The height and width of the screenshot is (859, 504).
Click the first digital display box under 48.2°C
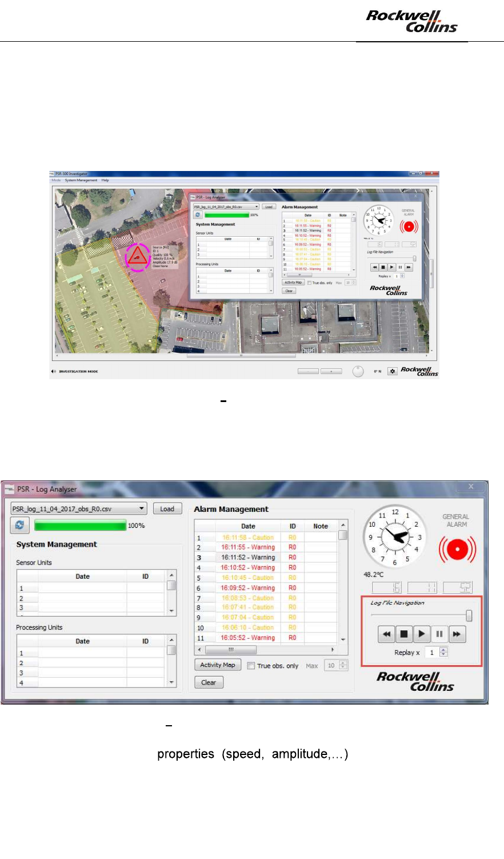387,587
